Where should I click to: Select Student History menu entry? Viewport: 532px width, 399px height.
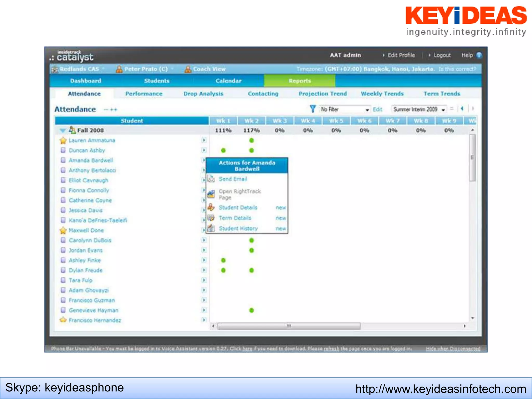click(238, 228)
